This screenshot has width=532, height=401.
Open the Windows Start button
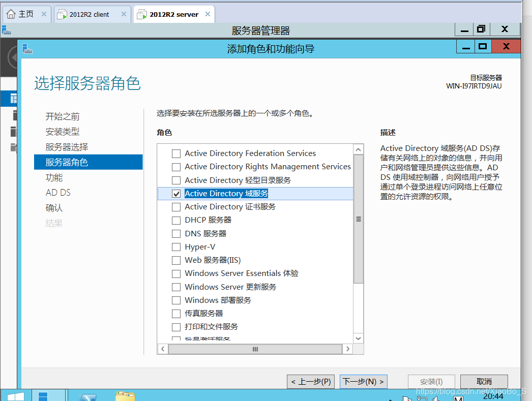[x=16, y=396]
